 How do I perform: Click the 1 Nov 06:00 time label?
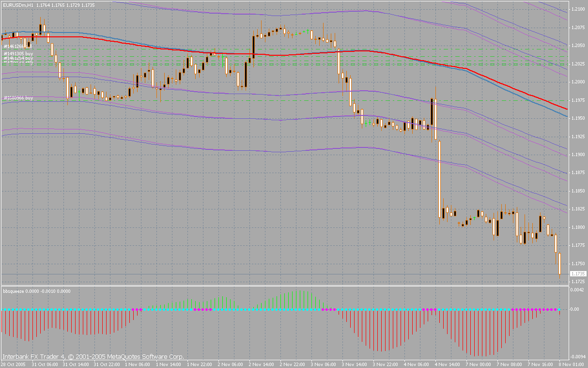coord(138,364)
